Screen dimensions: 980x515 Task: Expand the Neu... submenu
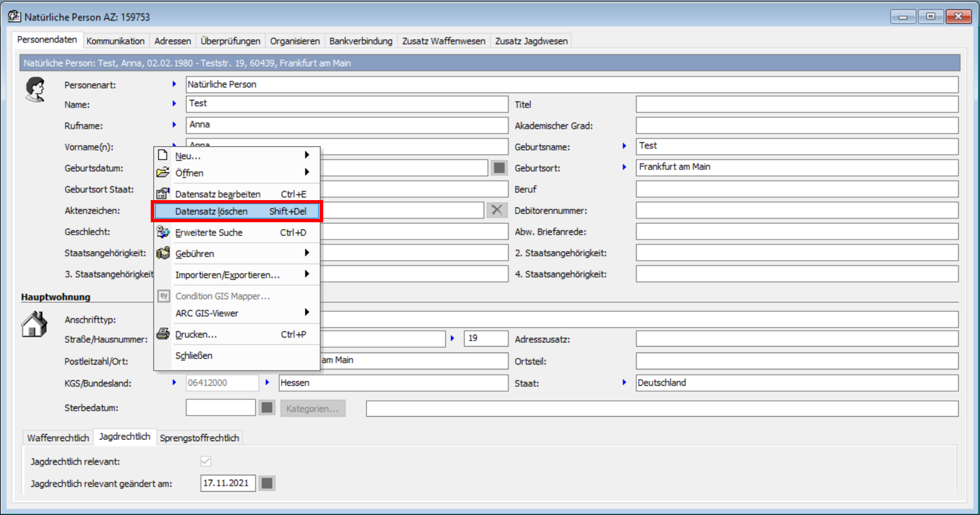tap(307, 155)
